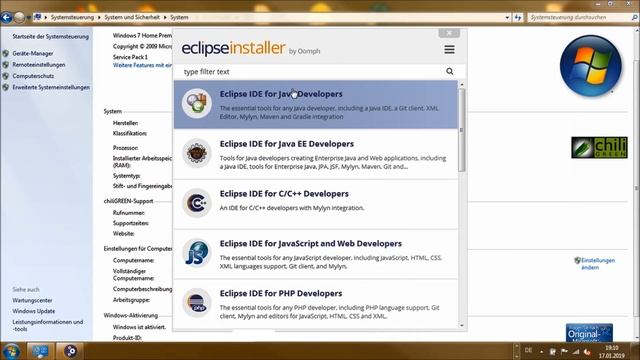
Task: Open Computerschutz in System window
Action: 33,76
